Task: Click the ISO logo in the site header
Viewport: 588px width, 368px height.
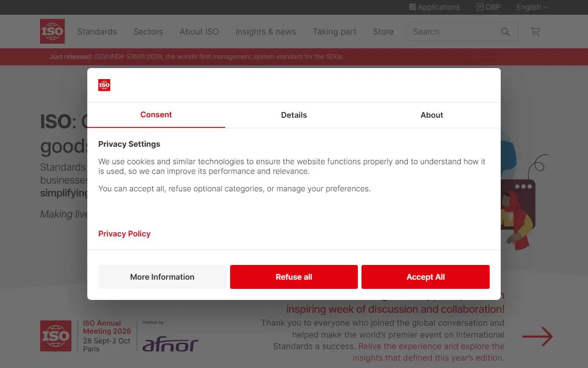Action: (52, 31)
